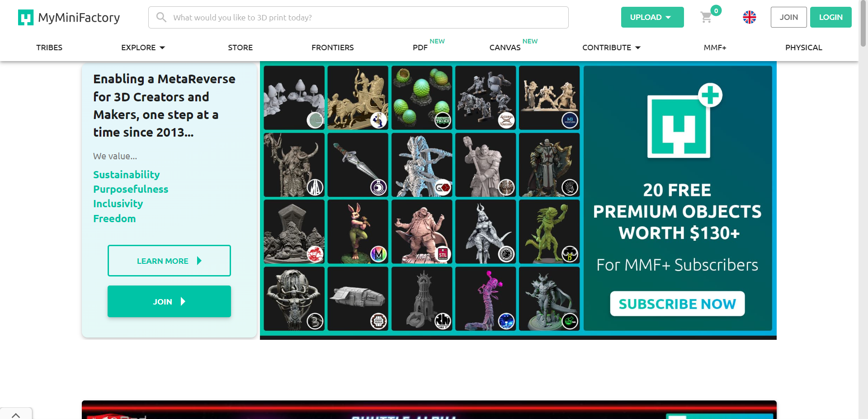Click SUBSCRIBE NOW in the banner

coord(677,304)
